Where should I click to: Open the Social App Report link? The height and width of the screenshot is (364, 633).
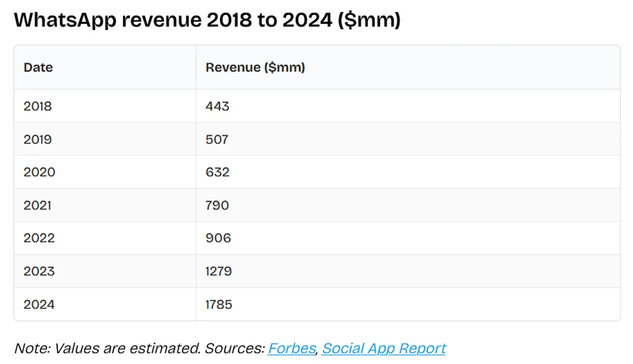pos(384,348)
